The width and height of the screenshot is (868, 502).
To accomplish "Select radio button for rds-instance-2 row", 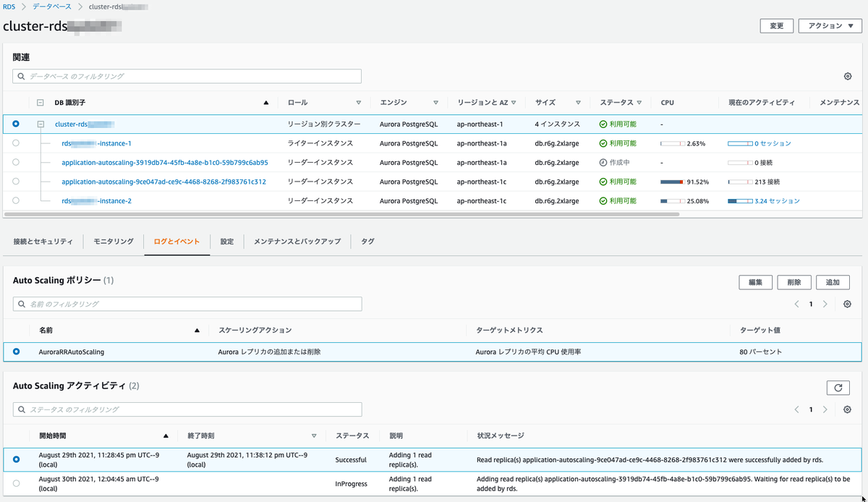I will point(15,201).
